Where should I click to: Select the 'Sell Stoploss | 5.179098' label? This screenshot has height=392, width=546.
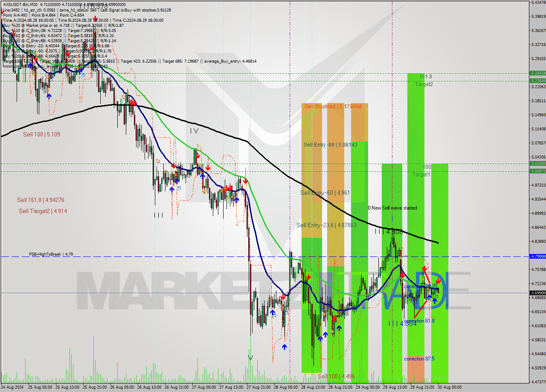333,106
